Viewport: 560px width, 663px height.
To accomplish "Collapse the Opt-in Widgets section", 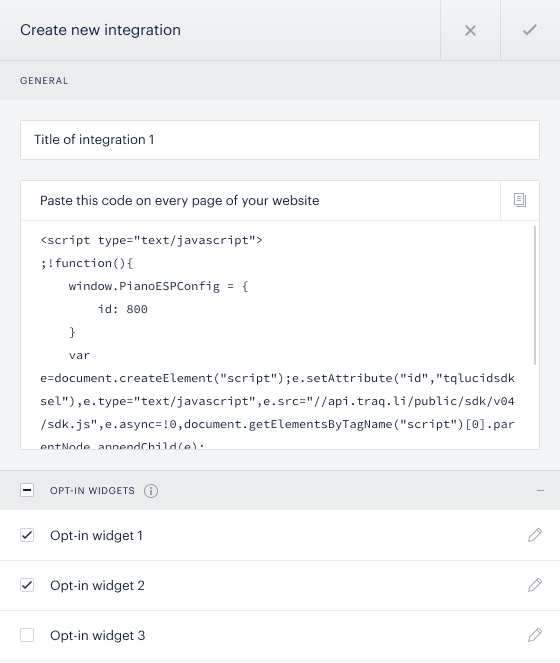I will [x=540, y=490].
